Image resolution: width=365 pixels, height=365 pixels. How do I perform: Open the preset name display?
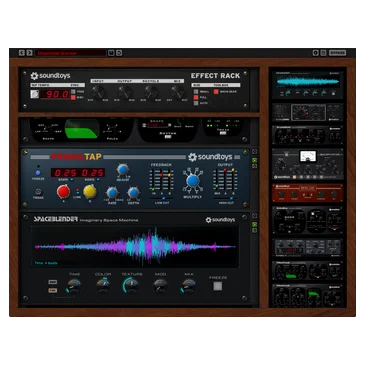[70, 53]
